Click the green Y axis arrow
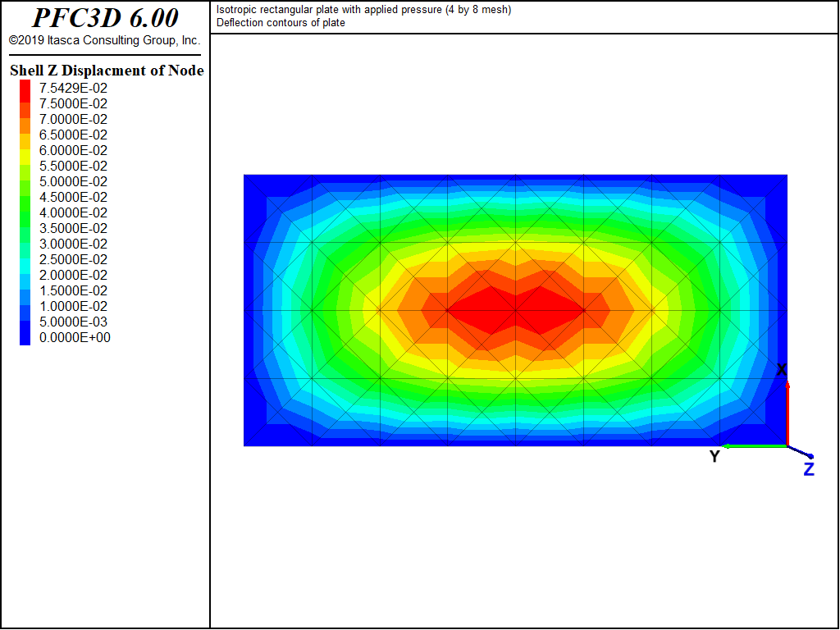 point(755,445)
